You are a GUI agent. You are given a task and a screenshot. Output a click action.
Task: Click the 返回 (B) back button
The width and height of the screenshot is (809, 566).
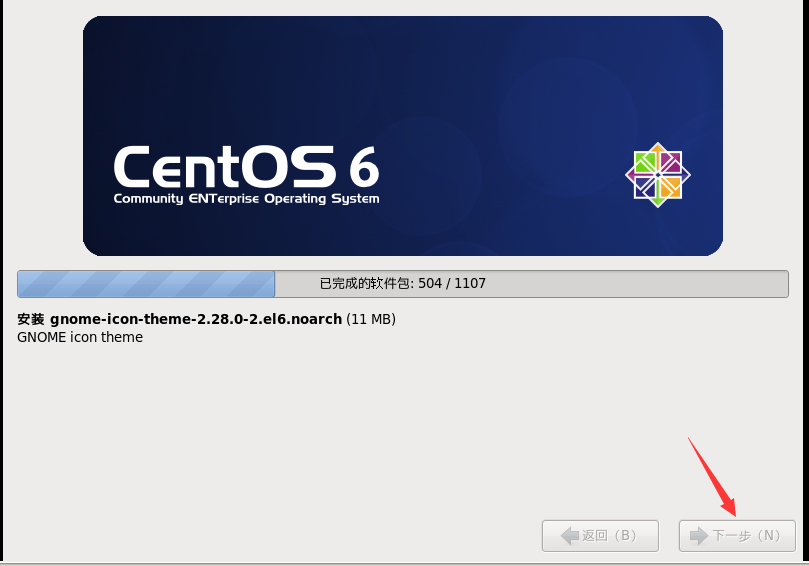click(x=600, y=536)
